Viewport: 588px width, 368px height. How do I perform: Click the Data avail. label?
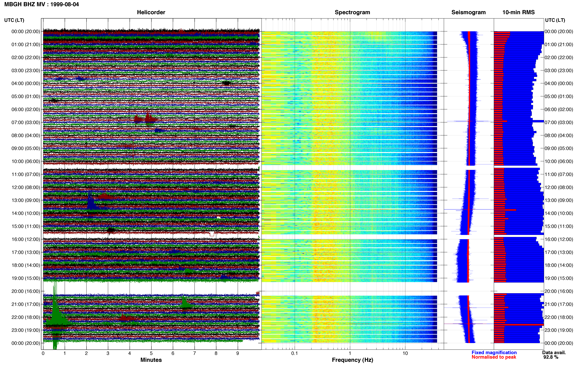(554, 352)
